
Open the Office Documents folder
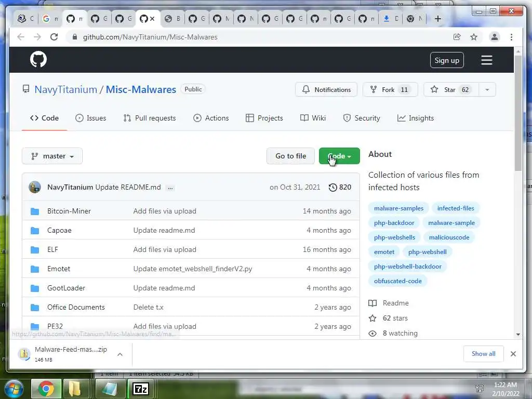pyautogui.click(x=76, y=308)
